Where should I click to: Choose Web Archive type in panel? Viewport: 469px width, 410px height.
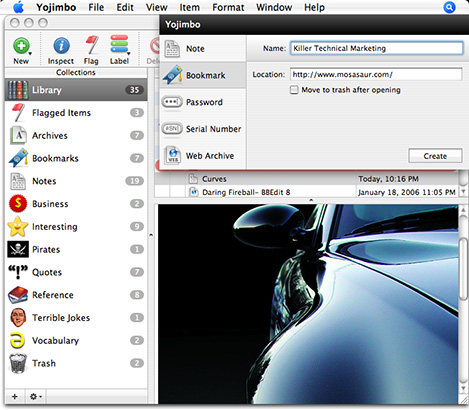(x=203, y=156)
